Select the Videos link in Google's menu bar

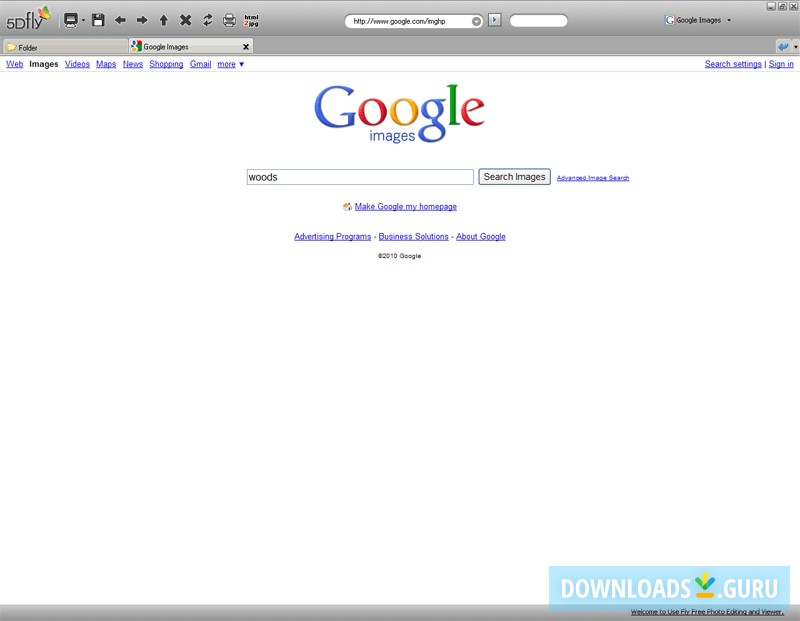pyautogui.click(x=77, y=64)
